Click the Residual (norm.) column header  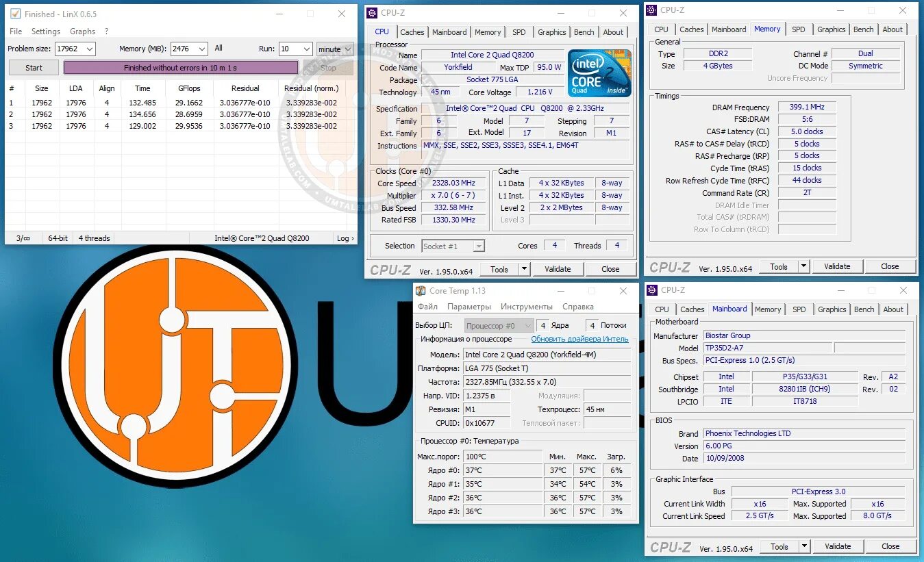(310, 88)
